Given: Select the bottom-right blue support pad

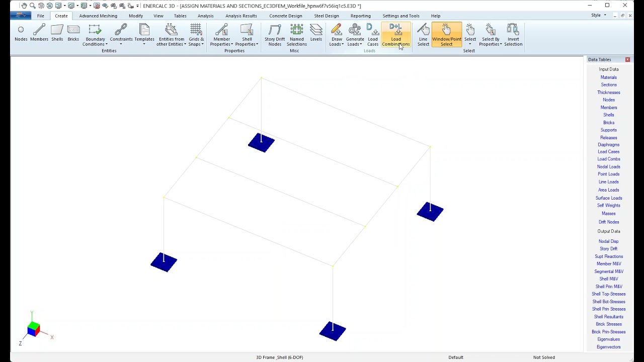Looking at the screenshot, I should (333, 331).
